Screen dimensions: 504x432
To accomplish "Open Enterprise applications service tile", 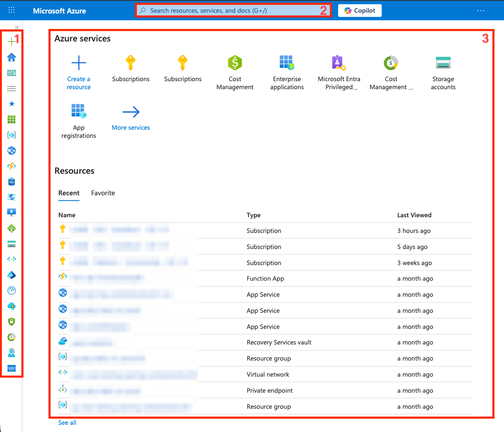I will click(287, 71).
